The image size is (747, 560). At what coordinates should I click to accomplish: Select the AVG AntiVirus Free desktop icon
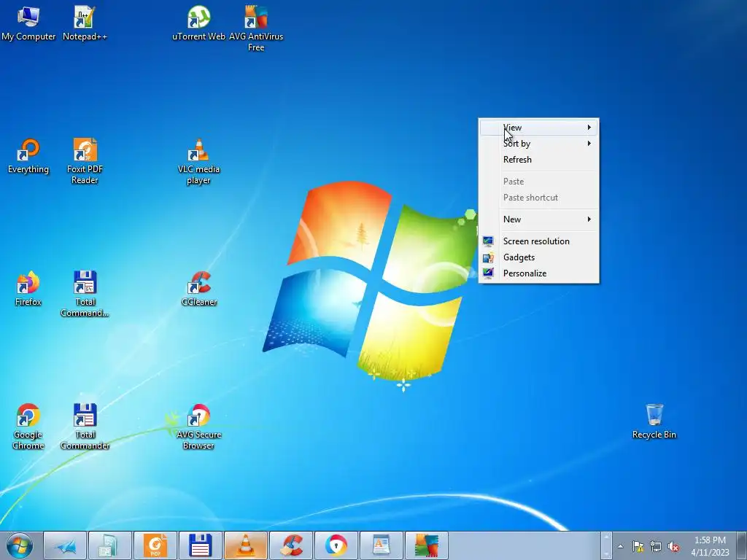coord(256,28)
